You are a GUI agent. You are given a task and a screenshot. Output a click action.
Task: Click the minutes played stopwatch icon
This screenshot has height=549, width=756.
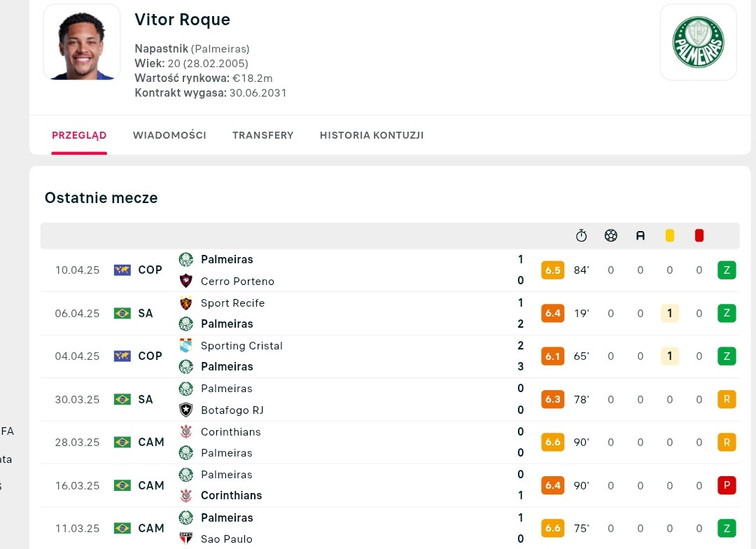pos(582,235)
